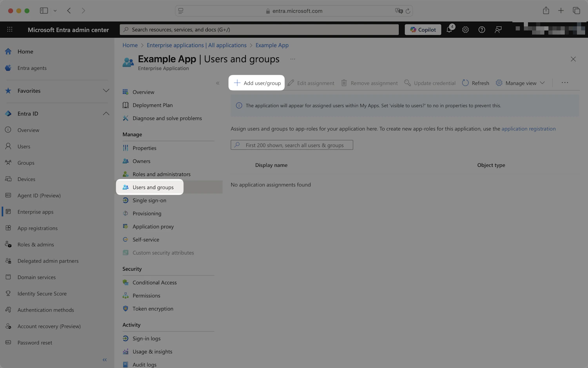Open Sign-in logs under Activity

coord(147,339)
